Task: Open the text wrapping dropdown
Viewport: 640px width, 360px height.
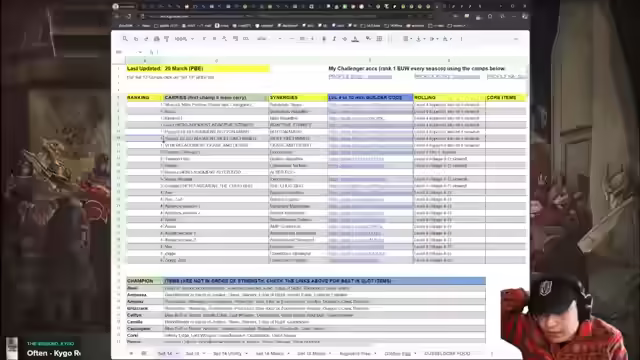Action: (x=433, y=39)
